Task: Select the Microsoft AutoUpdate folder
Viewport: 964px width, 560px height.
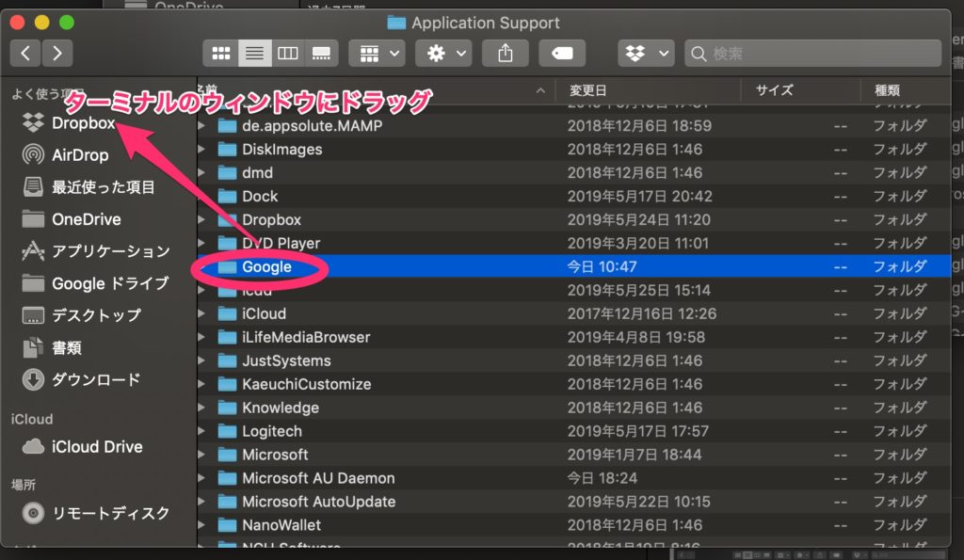Action: coord(574,502)
